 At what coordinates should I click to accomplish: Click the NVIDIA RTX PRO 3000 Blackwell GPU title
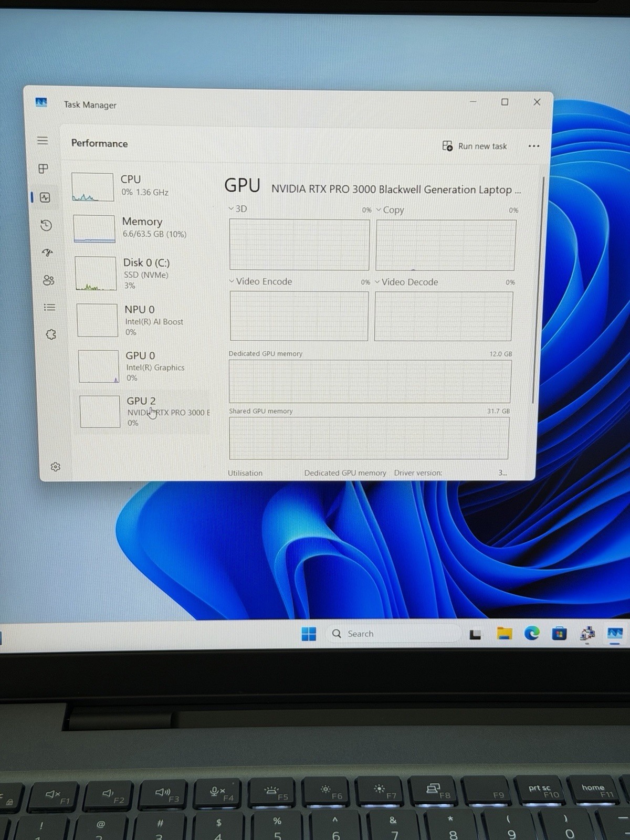396,190
